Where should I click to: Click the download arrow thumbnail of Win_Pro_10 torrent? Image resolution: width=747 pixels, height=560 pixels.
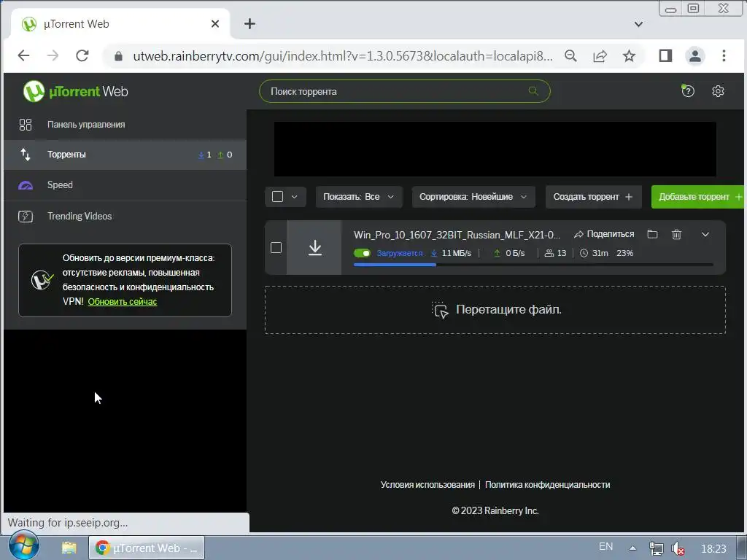point(314,248)
